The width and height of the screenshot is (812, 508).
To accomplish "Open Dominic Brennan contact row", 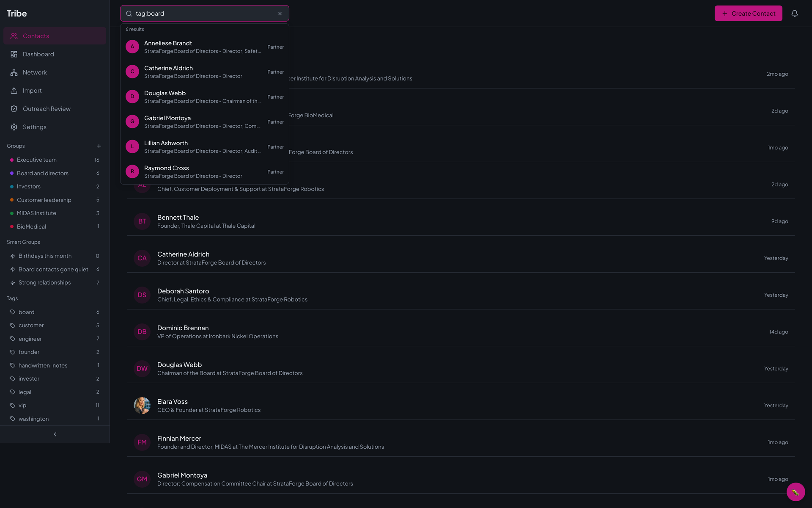I will tap(461, 332).
